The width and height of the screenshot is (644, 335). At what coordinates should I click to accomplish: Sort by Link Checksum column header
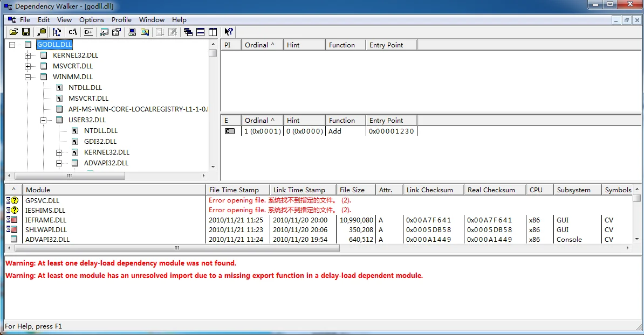433,190
